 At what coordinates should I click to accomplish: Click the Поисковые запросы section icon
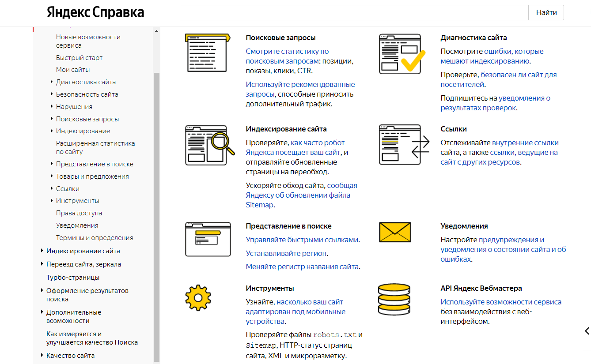(208, 53)
